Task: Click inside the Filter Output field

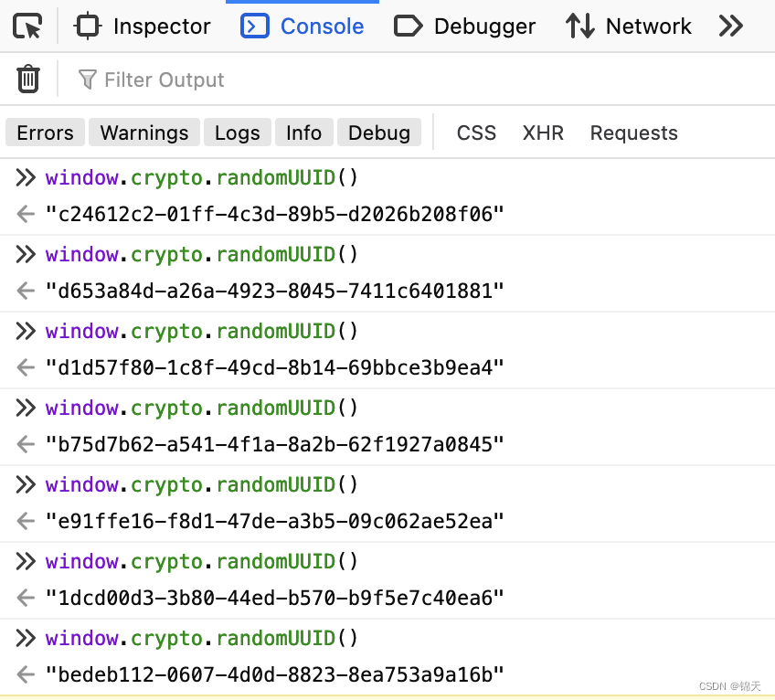Action: 165,80
